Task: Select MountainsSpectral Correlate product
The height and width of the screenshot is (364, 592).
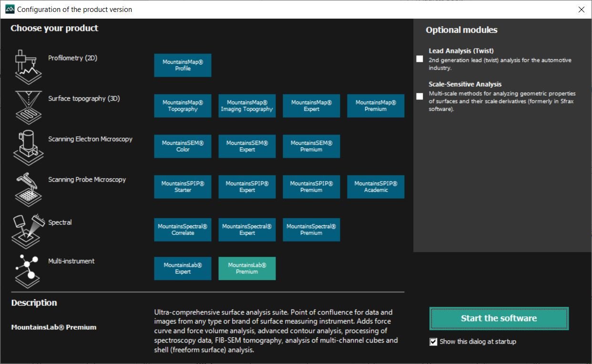Action: click(x=183, y=230)
